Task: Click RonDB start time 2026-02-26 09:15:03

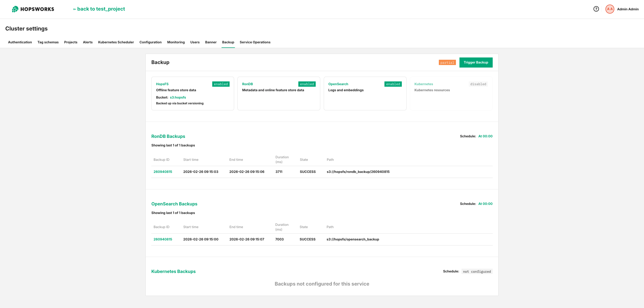Action: 201,172
